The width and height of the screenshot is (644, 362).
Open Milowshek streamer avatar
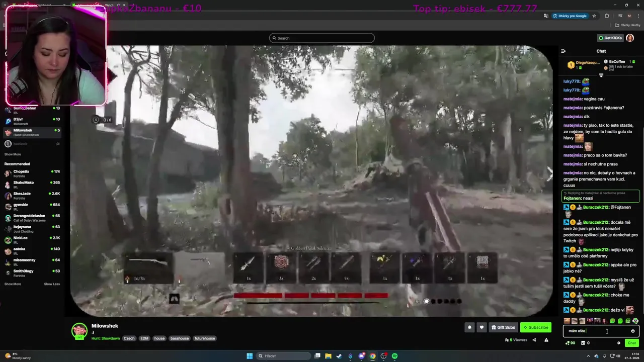pos(79,330)
